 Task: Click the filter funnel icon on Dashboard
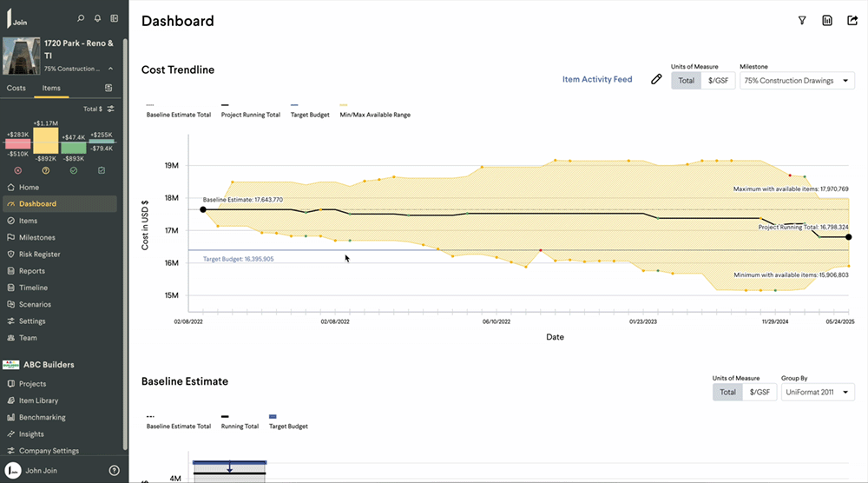[802, 21]
